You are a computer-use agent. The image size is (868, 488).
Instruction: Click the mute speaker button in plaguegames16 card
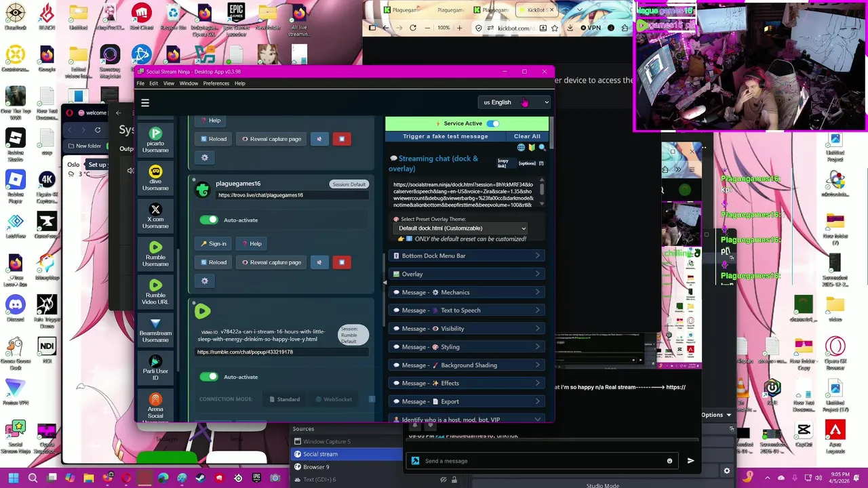[319, 262]
